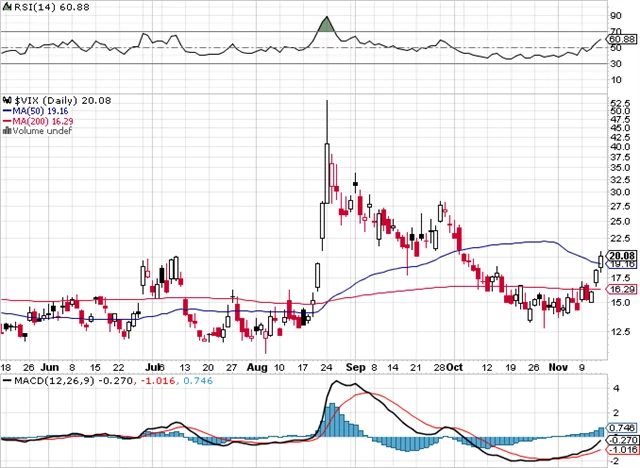640x468 pixels.
Task: Click the 20.08 price tag on right axis
Action: point(622,255)
